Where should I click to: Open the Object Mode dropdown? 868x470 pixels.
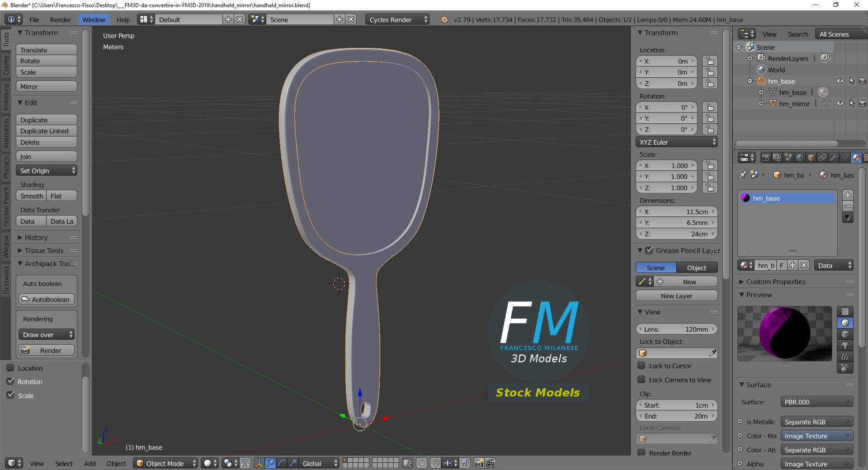pos(165,463)
